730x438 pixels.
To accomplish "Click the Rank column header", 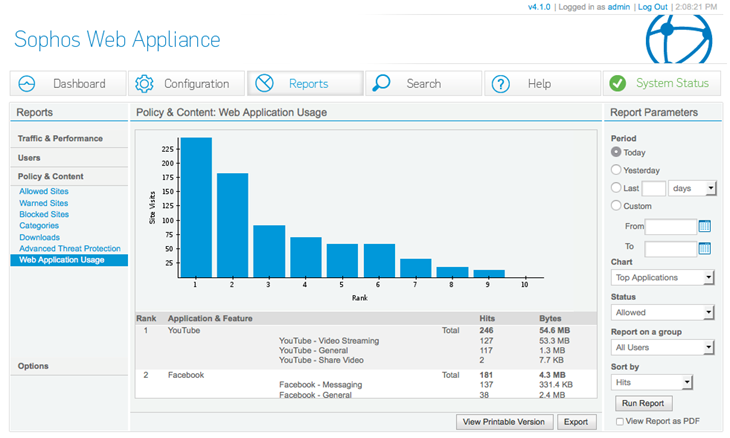I will coord(146,318).
